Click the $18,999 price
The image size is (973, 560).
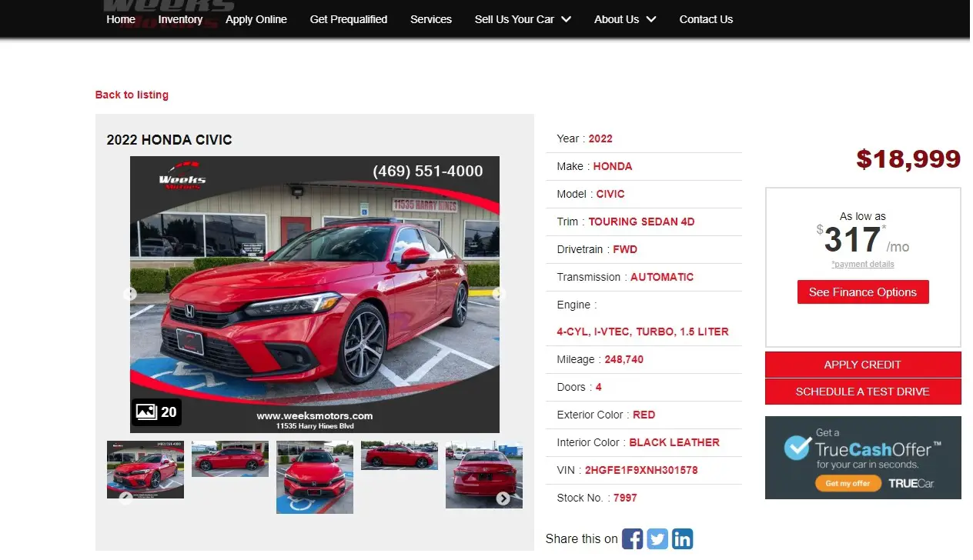pyautogui.click(x=908, y=159)
